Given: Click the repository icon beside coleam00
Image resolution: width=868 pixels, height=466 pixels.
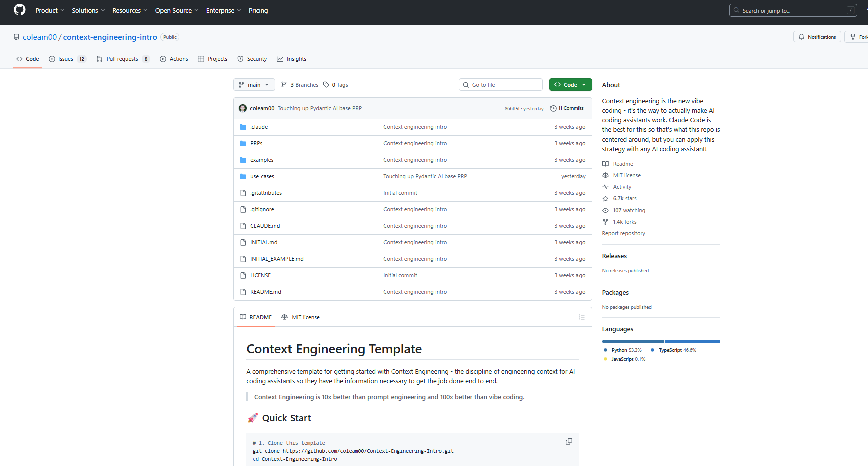Looking at the screenshot, I should [x=16, y=37].
